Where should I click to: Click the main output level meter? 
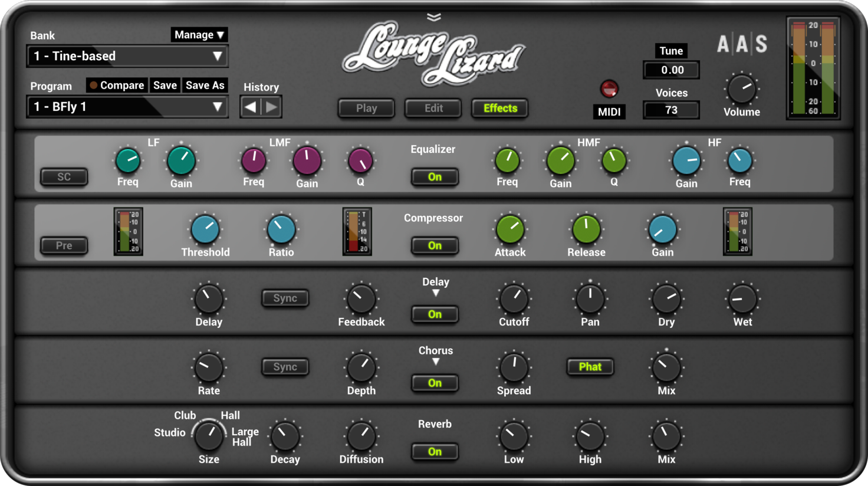(813, 68)
